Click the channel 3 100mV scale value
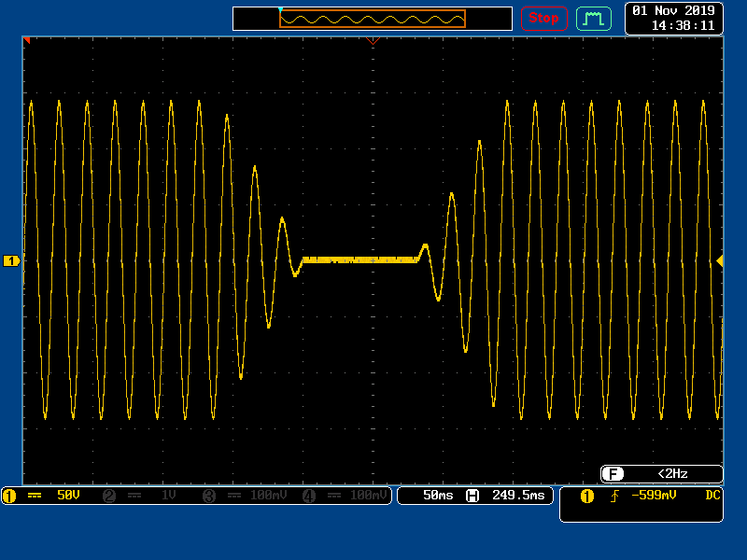 pyautogui.click(x=269, y=496)
